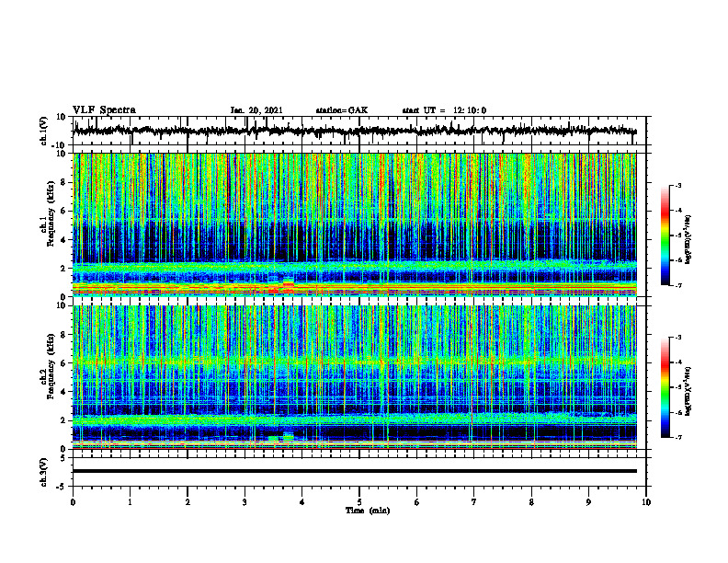Viewport: 728px width, 563px height.
Task: Click the ch.3 flat black signal line
Action: [x=354, y=471]
